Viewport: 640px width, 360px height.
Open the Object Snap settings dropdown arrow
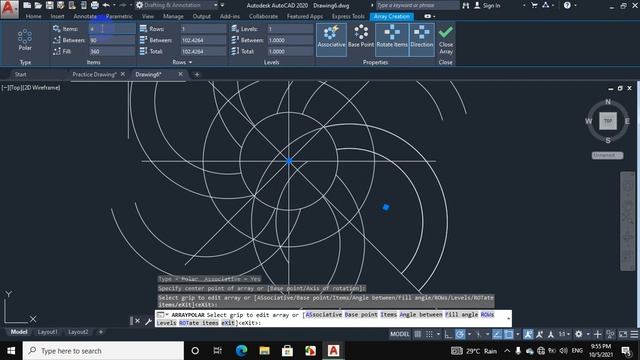coord(518,334)
